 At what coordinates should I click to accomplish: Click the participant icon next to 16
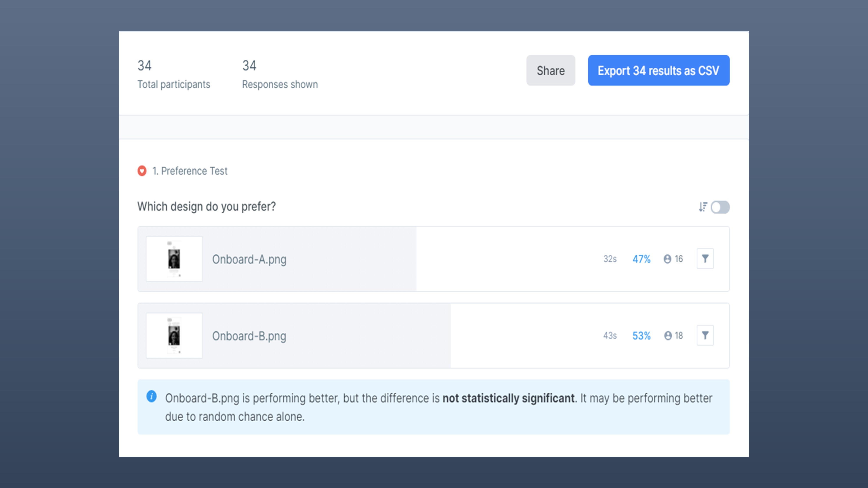[667, 259]
